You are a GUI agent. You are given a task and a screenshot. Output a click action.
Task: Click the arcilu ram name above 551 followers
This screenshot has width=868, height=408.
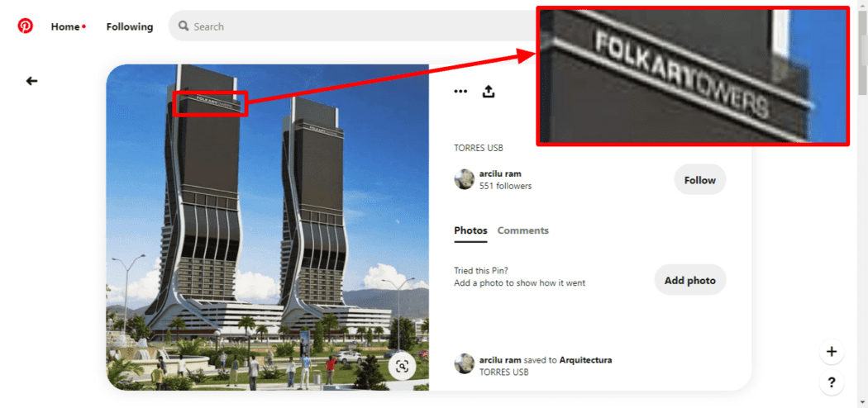coord(500,174)
